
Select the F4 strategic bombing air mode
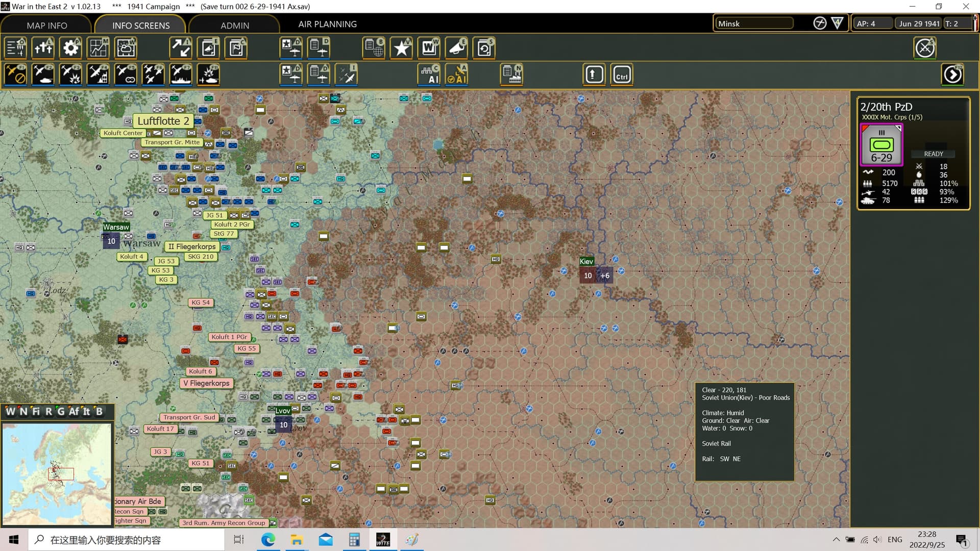(x=99, y=74)
